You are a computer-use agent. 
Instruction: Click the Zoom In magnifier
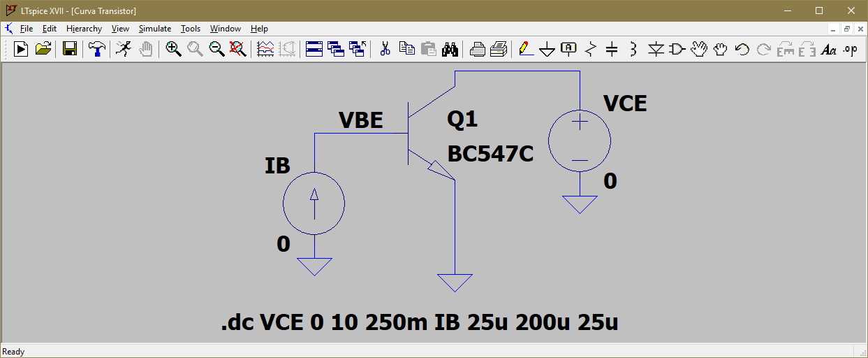173,49
